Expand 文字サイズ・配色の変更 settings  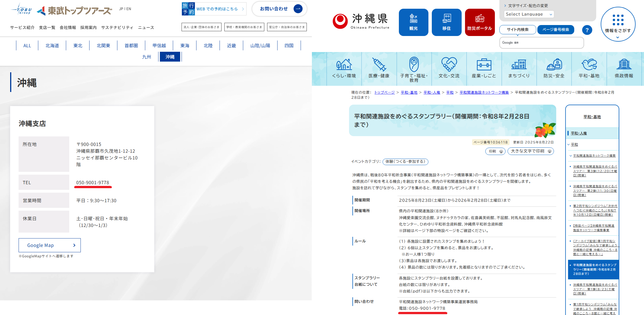[526, 6]
